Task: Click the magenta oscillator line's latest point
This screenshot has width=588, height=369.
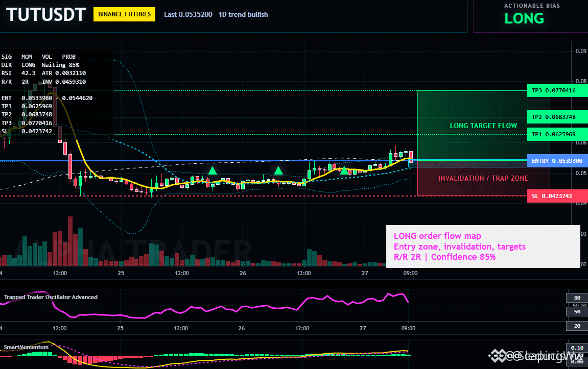Action: pos(408,302)
